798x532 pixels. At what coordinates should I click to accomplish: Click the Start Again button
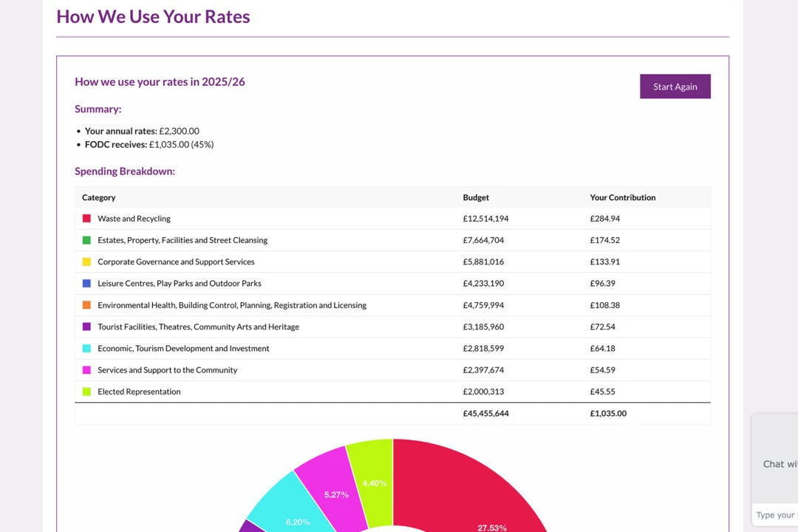point(675,86)
